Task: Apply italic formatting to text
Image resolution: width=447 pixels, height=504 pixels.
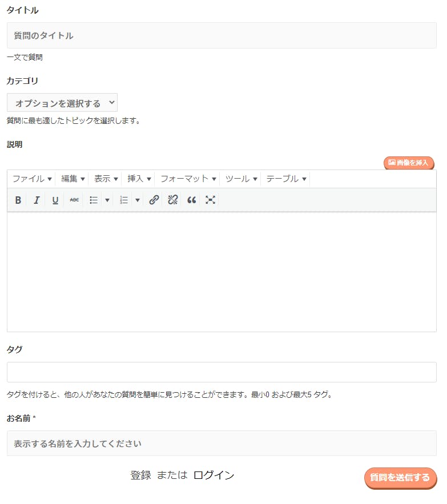Action: 37,200
